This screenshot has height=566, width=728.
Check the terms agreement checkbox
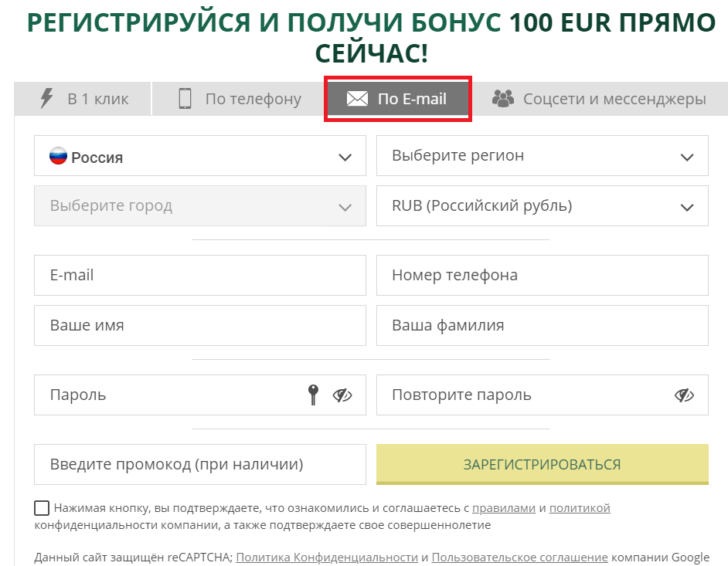coord(42,508)
